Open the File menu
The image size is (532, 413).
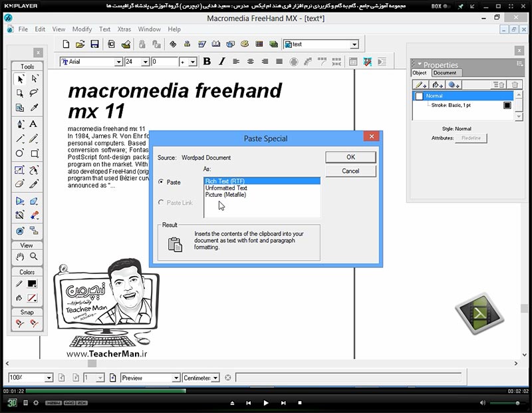(23, 29)
